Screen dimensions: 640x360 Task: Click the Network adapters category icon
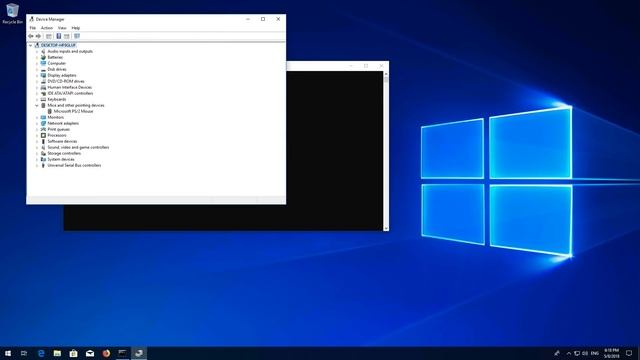43,123
